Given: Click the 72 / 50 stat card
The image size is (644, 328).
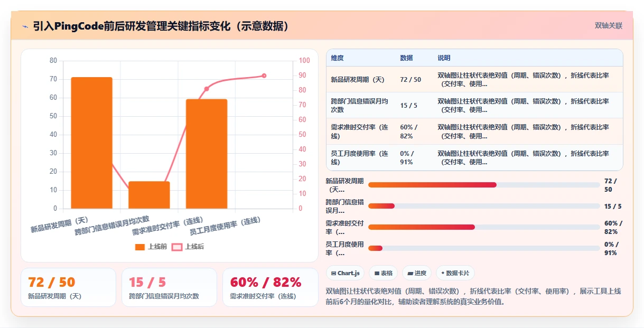Looking at the screenshot, I should point(68,287).
